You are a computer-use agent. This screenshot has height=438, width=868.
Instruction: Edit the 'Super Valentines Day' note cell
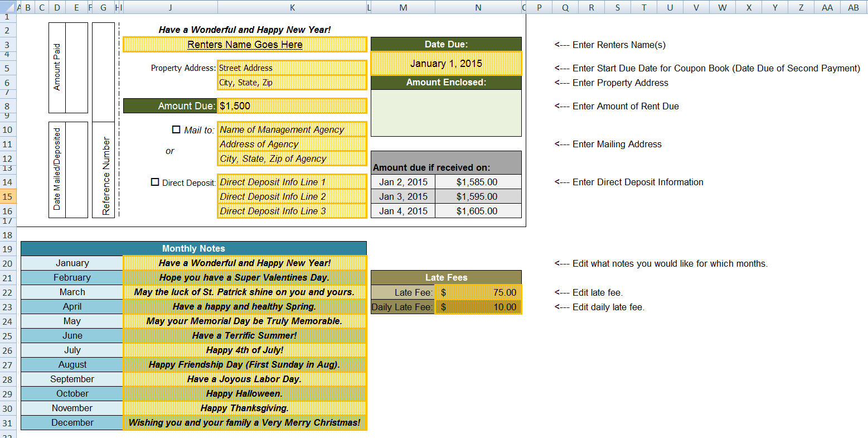pyautogui.click(x=245, y=277)
